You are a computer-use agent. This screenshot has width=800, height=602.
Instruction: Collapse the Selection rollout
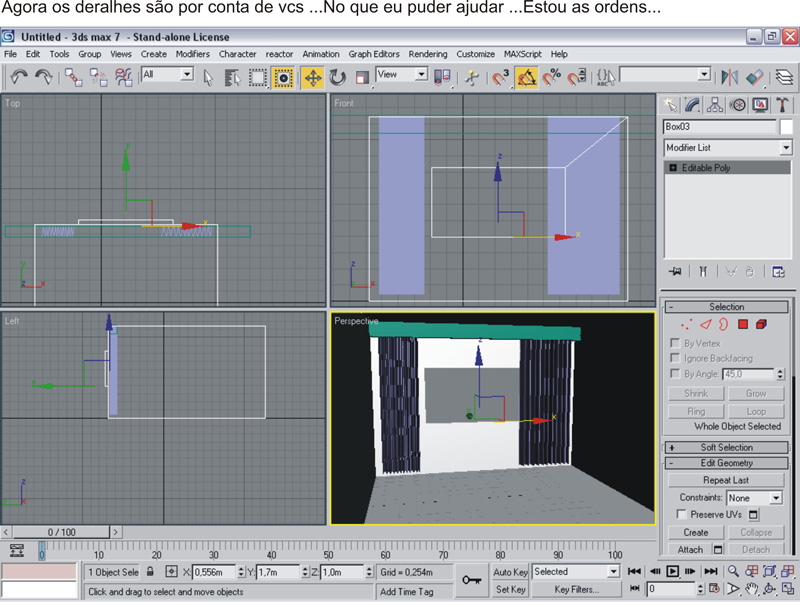727,307
